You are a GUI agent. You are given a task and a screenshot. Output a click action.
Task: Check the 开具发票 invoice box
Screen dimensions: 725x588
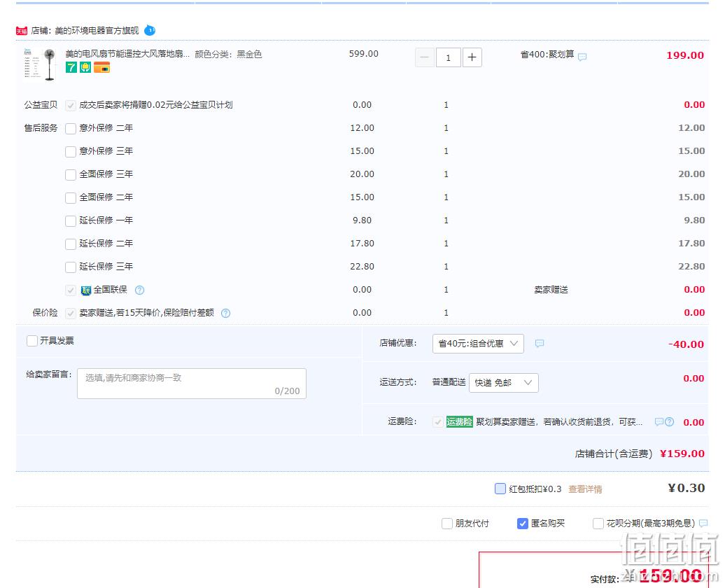pyautogui.click(x=32, y=341)
